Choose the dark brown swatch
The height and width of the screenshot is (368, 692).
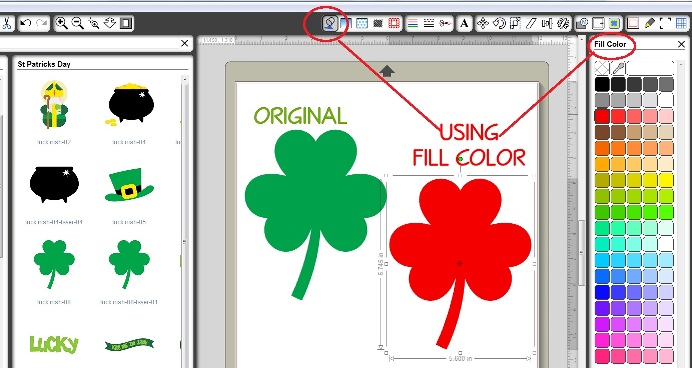click(602, 132)
